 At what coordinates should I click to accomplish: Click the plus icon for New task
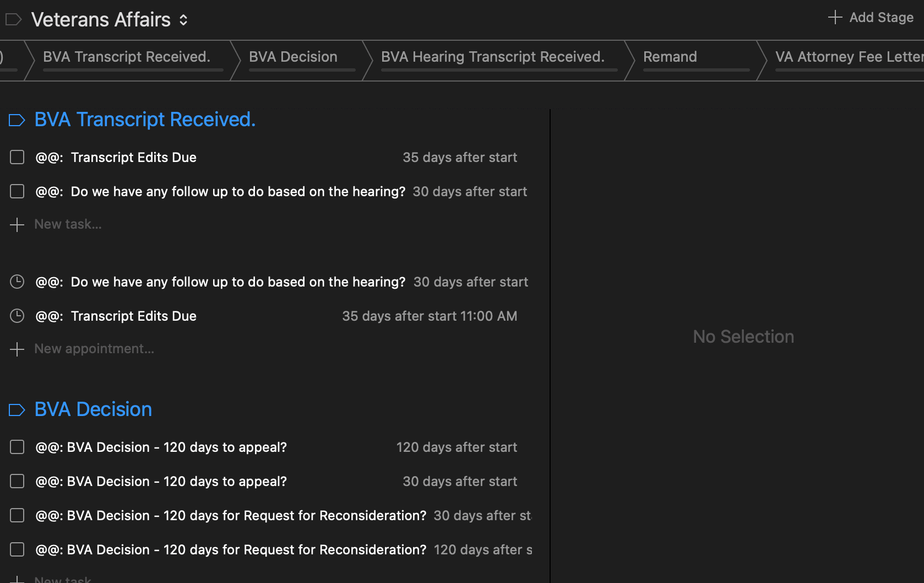coord(17,225)
